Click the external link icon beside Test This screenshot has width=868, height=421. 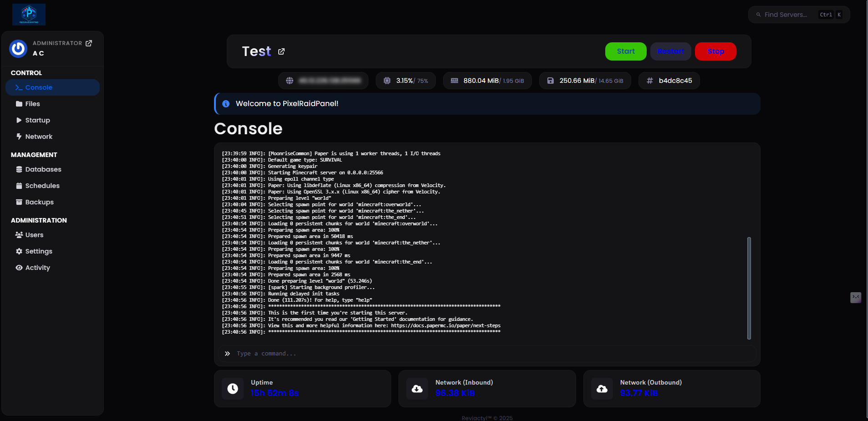tap(281, 51)
